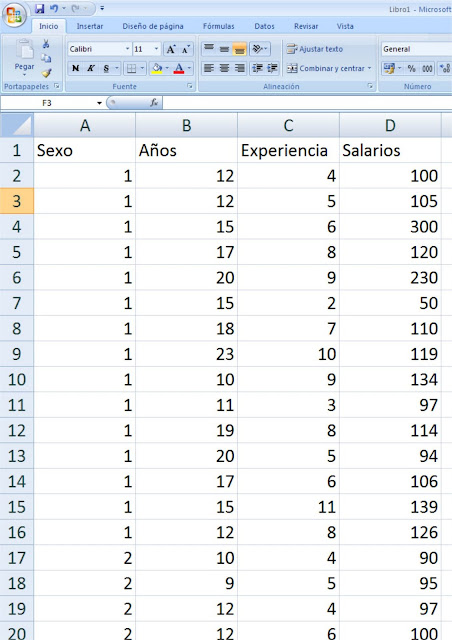Toggle underline formatting S button
Screen dimensions: 452x640
point(106,69)
